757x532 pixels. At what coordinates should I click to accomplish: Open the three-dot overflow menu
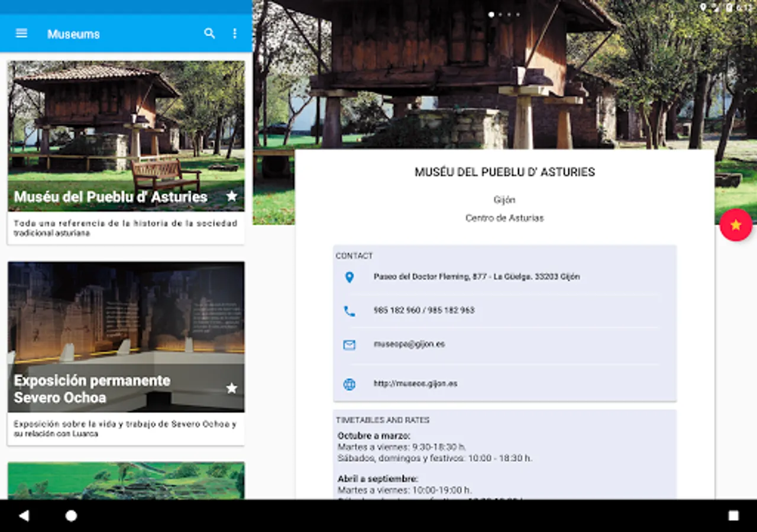235,33
